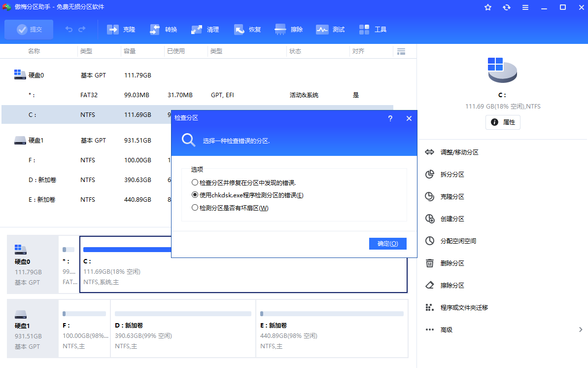The height and width of the screenshot is (368, 588).
Task: Click the 程序或文件夹迁移 sidebar icon
Action: 430,307
